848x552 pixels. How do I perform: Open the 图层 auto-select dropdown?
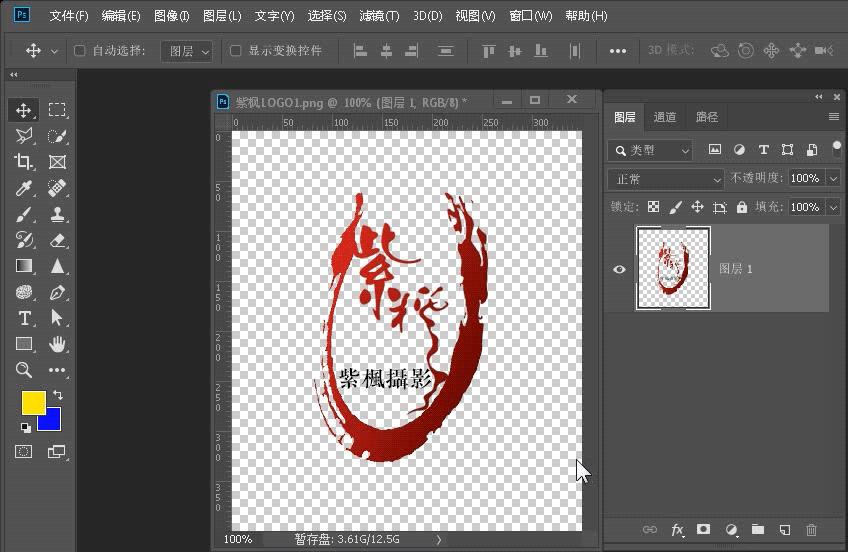point(187,51)
